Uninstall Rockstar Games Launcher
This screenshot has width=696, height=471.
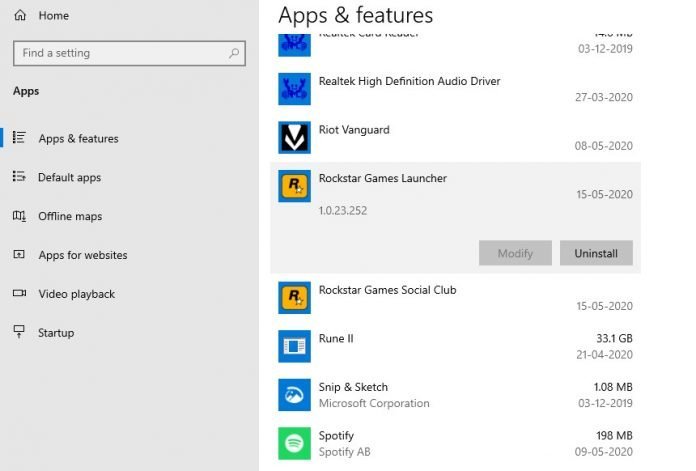[x=596, y=253]
